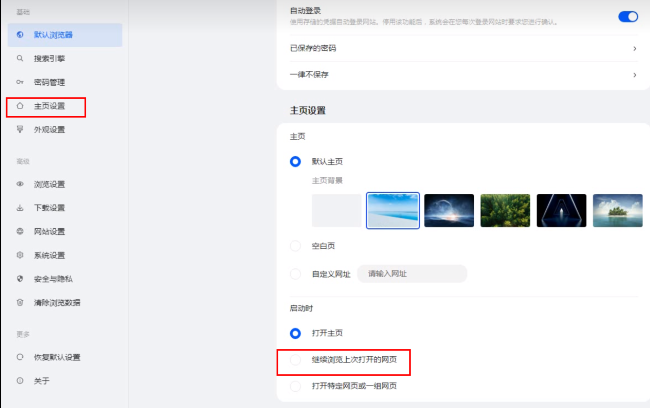Image resolution: width=650 pixels, height=408 pixels.
Task: Turn off the 自动登录 switch
Action: tap(628, 17)
